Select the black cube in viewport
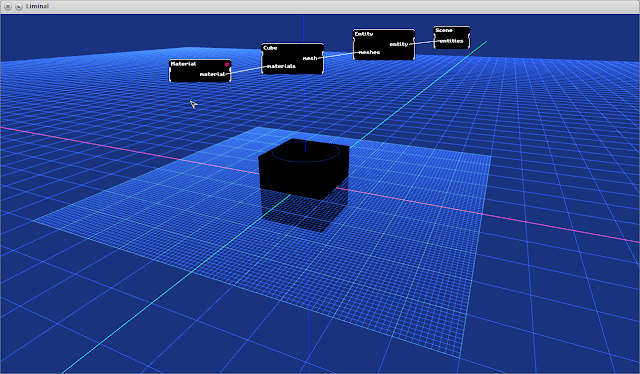The image size is (640, 374). tap(304, 169)
